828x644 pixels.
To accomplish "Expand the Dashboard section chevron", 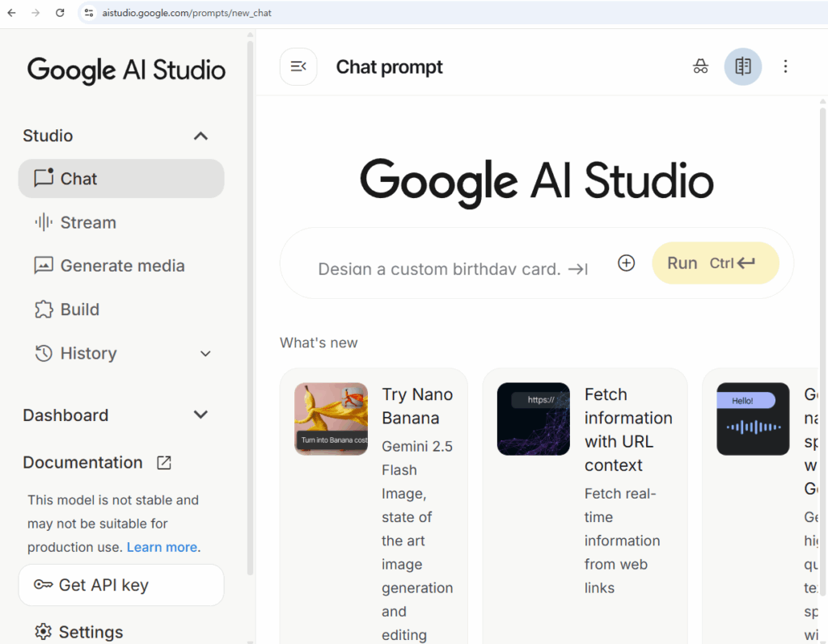I will click(x=201, y=415).
